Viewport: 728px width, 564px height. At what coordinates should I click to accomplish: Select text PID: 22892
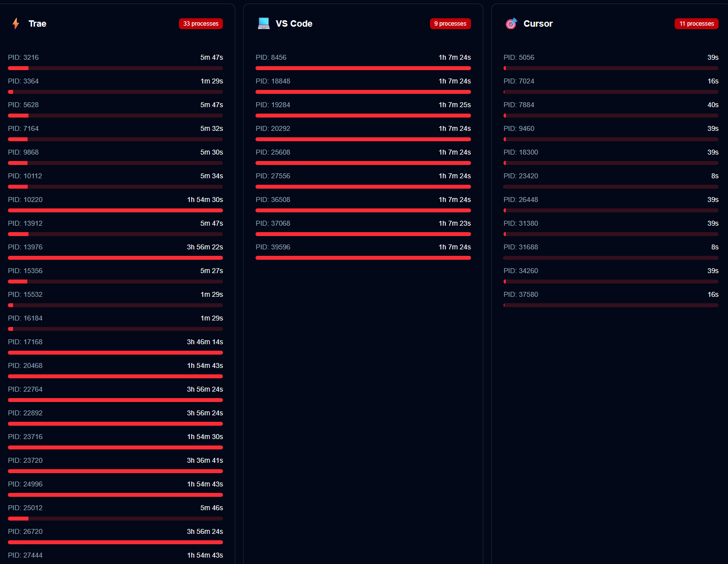coord(25,413)
